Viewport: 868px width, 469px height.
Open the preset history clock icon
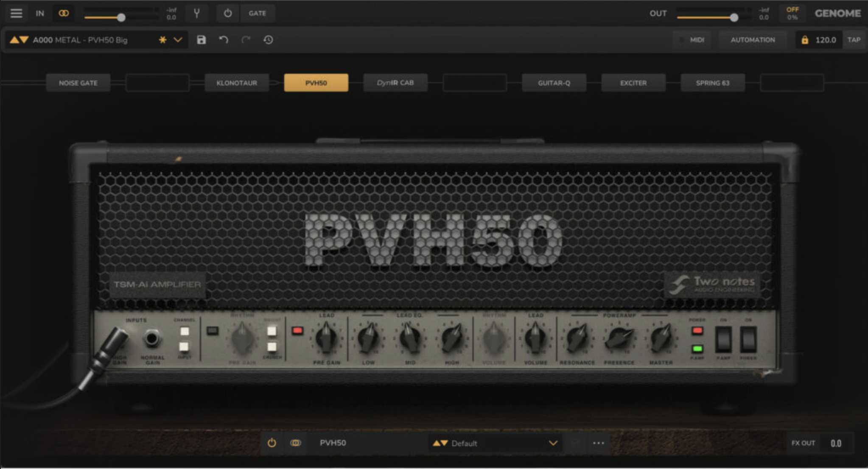tap(268, 40)
